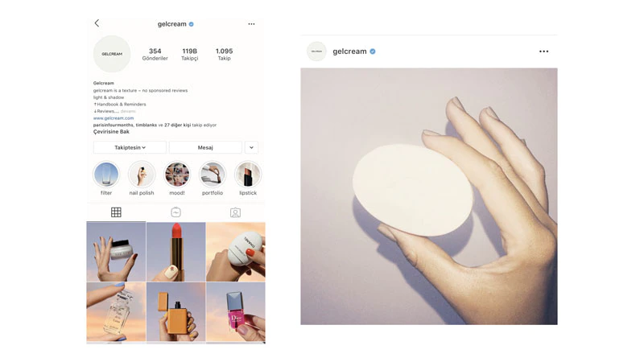The width and height of the screenshot is (644, 362).
Task: Expand the bio with devamı
Action: [x=128, y=111]
